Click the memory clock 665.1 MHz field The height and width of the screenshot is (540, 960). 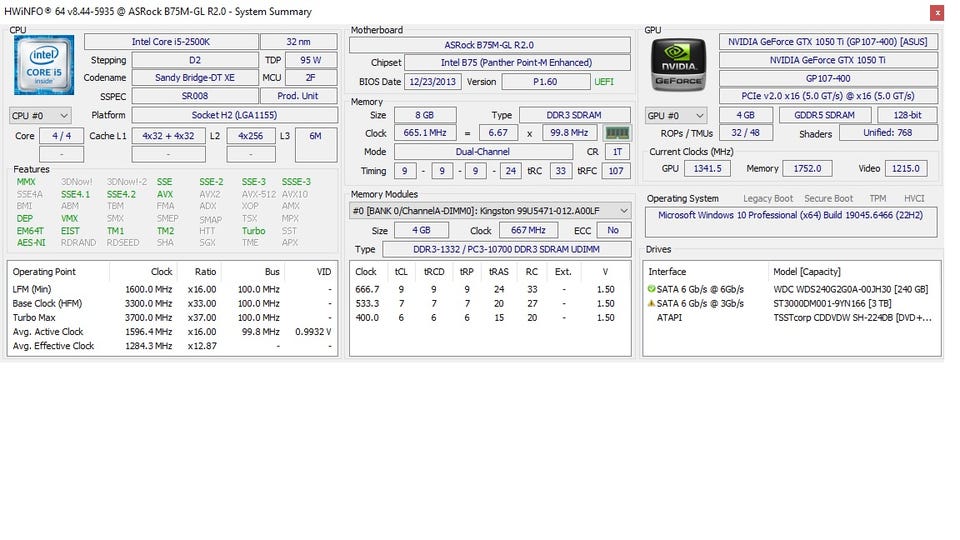(425, 133)
